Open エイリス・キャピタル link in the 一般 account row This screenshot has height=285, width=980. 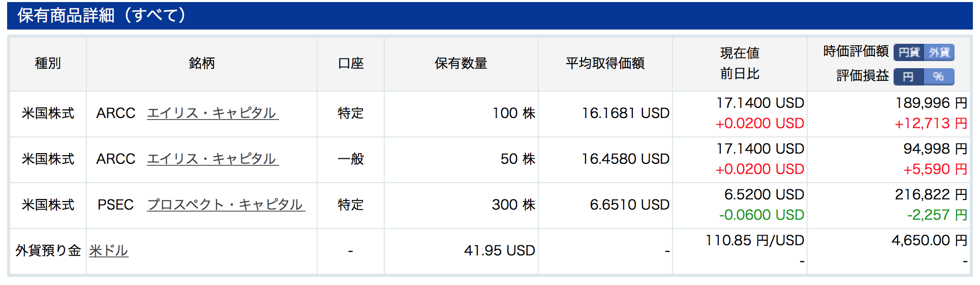[212, 159]
